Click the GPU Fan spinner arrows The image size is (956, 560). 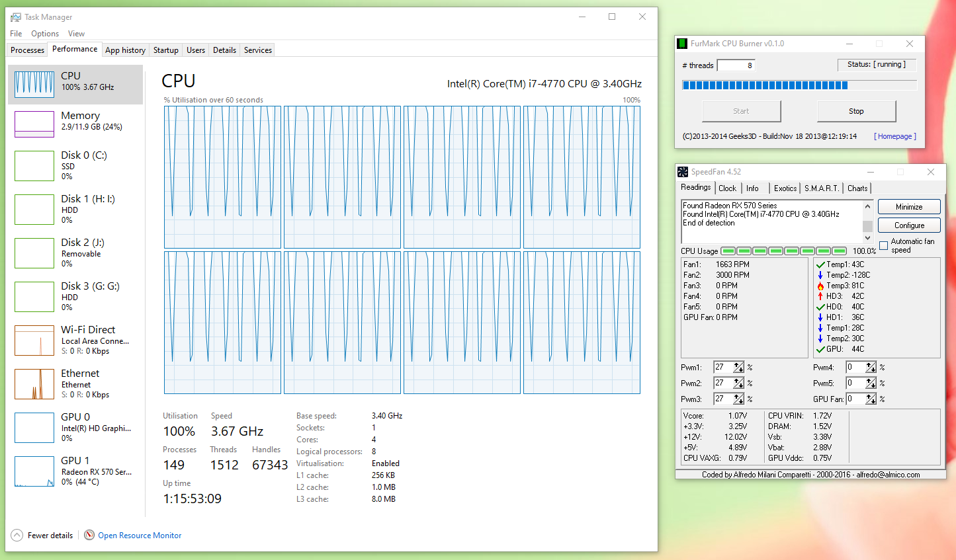click(871, 399)
